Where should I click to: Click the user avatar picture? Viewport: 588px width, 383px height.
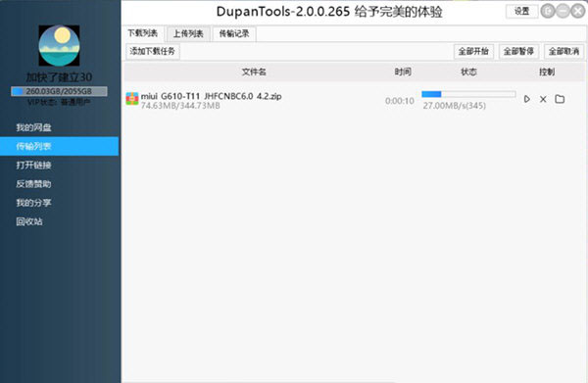click(59, 46)
